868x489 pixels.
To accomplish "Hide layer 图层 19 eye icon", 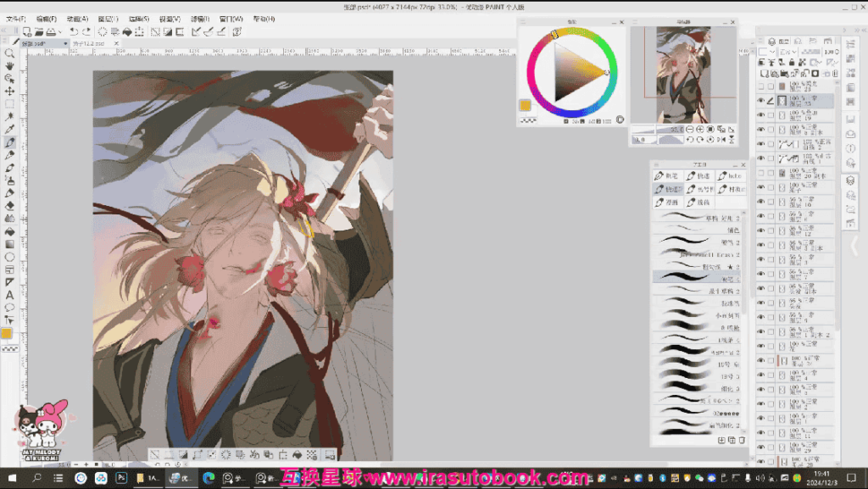I will 761,115.
